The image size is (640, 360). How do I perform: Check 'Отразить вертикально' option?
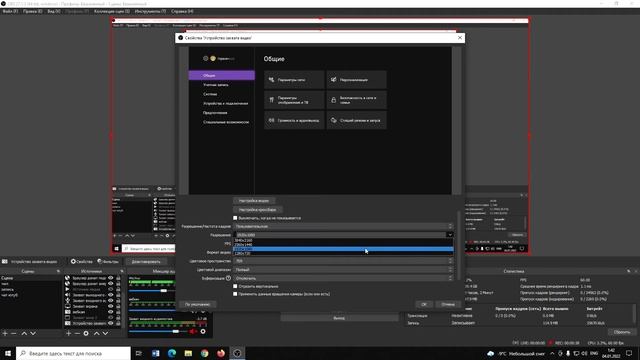(235, 286)
